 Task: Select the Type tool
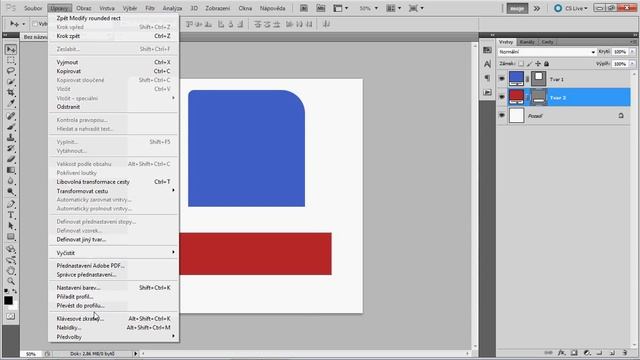(x=11, y=215)
